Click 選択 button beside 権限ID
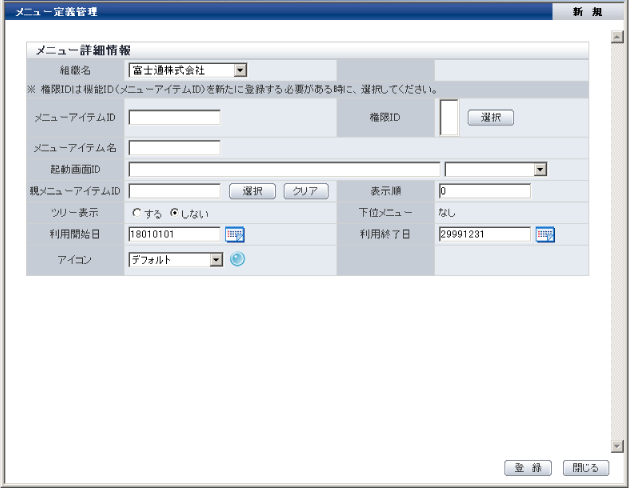This screenshot has width=629, height=488. (x=491, y=117)
